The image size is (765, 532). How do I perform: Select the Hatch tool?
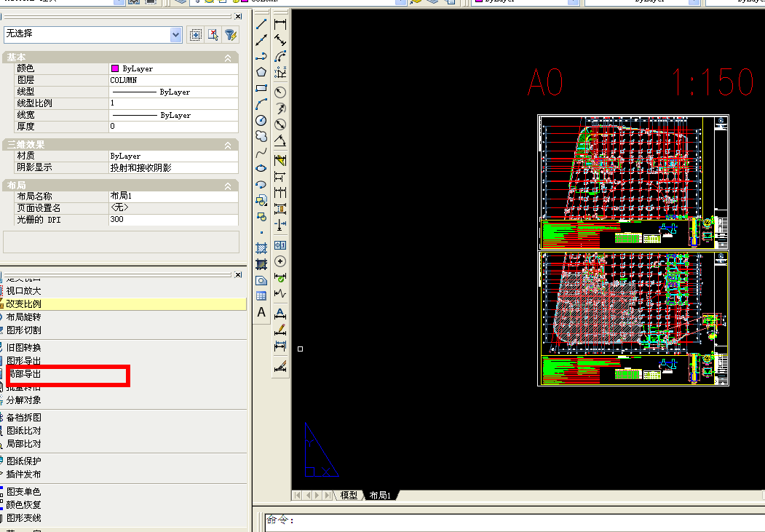pyautogui.click(x=261, y=248)
